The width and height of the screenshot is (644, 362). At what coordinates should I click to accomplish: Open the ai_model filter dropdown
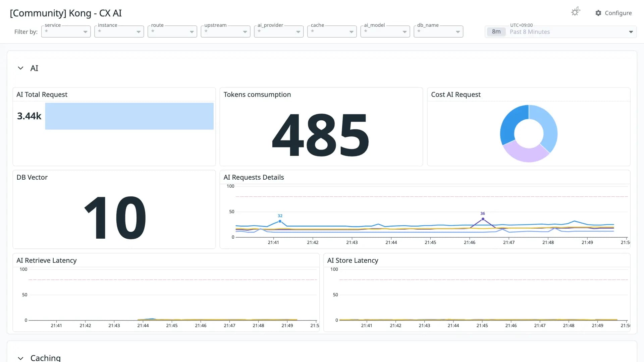point(385,32)
